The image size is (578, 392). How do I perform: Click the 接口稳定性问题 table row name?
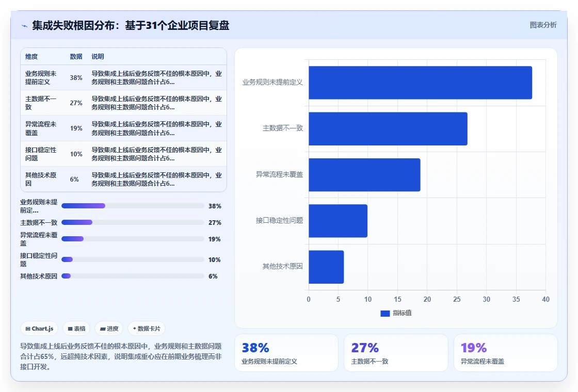click(41, 154)
